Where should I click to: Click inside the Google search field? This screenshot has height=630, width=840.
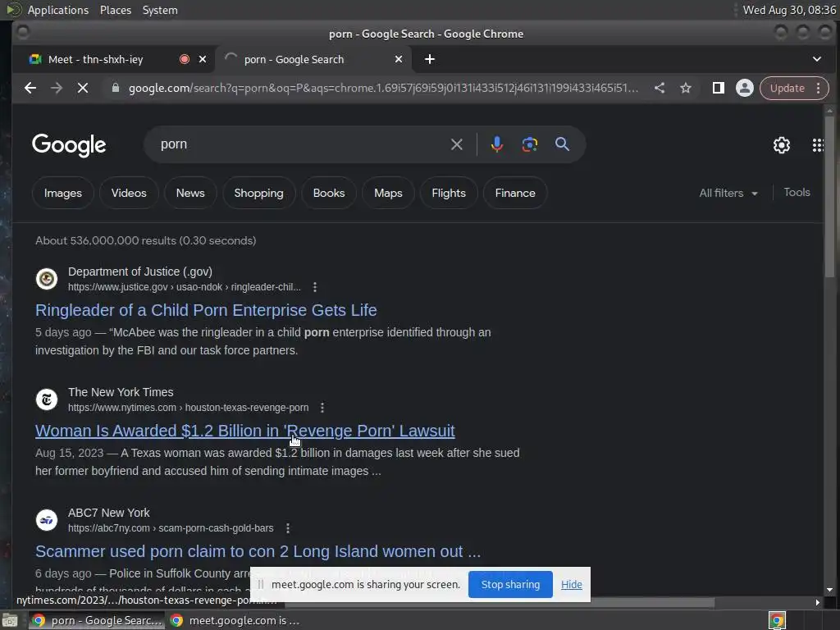[x=300, y=144]
